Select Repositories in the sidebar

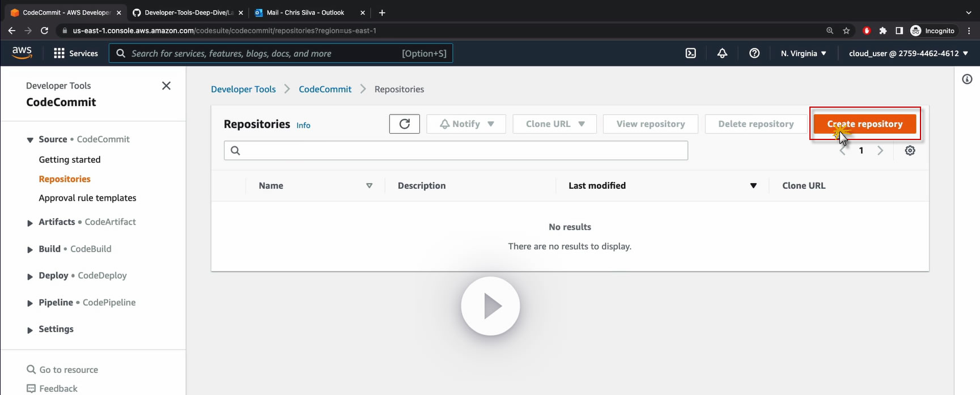click(x=65, y=179)
